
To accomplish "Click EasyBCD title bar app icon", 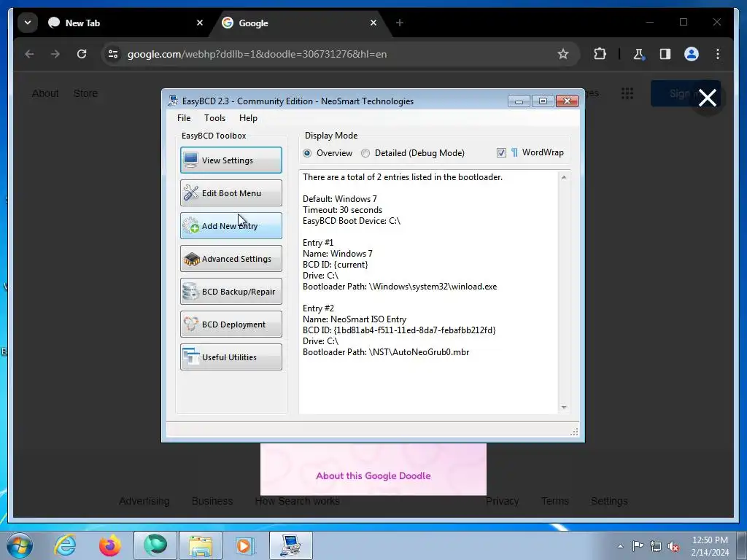I will (x=173, y=101).
